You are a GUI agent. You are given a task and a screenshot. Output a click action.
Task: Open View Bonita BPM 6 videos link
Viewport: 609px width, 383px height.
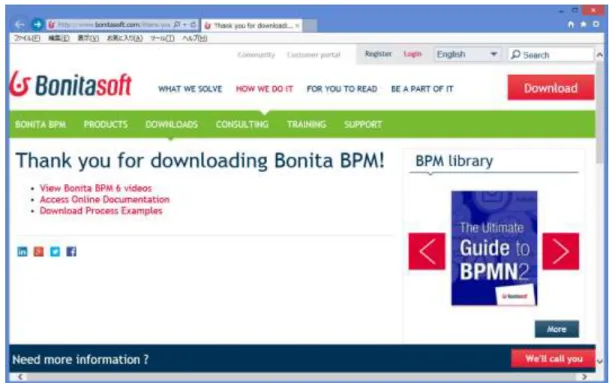click(96, 188)
